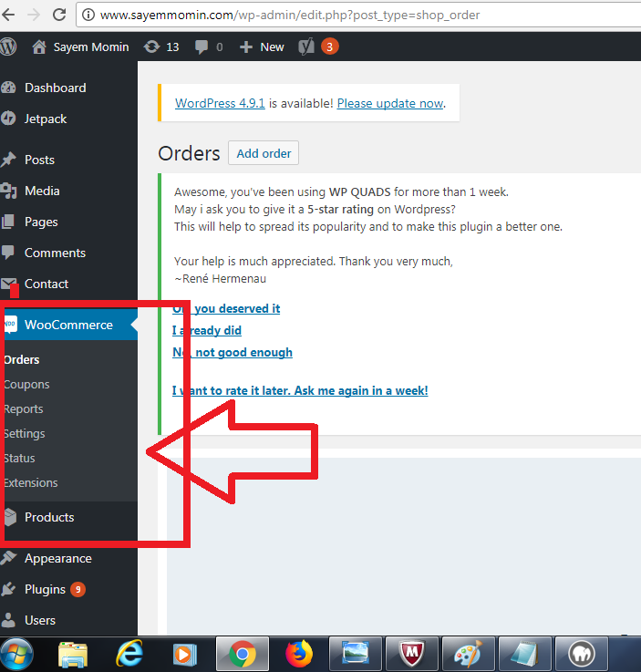641x672 pixels.
Task: Open the Contact menu
Action: pyautogui.click(x=47, y=284)
